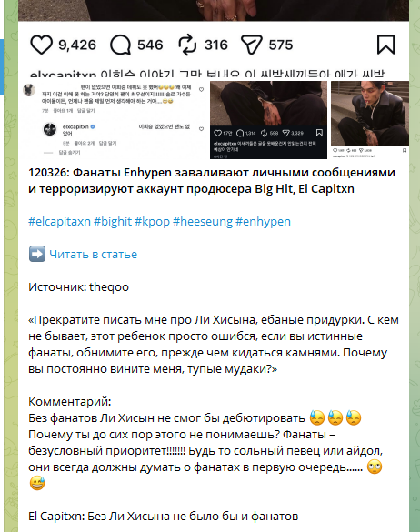Screen dimensions: 420x532
Task: Open the Korean comments screenshot thumbnail
Action: click(x=114, y=120)
